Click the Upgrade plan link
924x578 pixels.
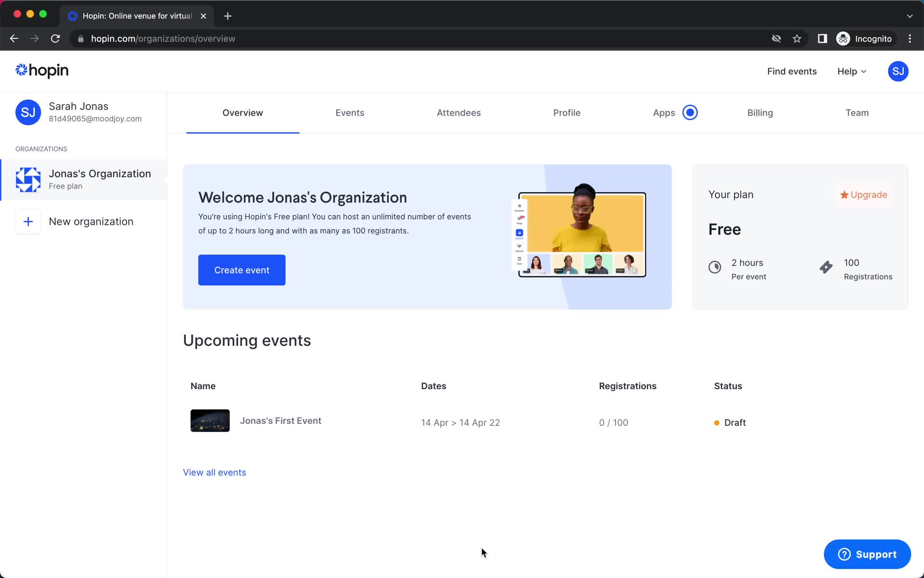coord(864,195)
